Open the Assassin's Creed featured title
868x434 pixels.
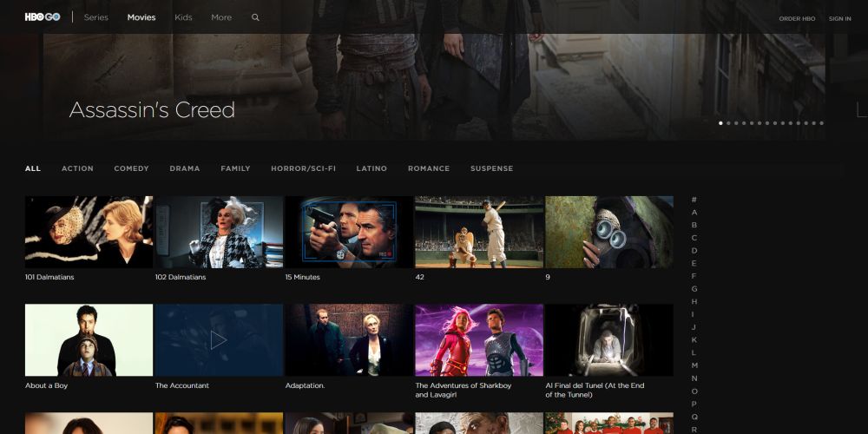click(x=152, y=109)
